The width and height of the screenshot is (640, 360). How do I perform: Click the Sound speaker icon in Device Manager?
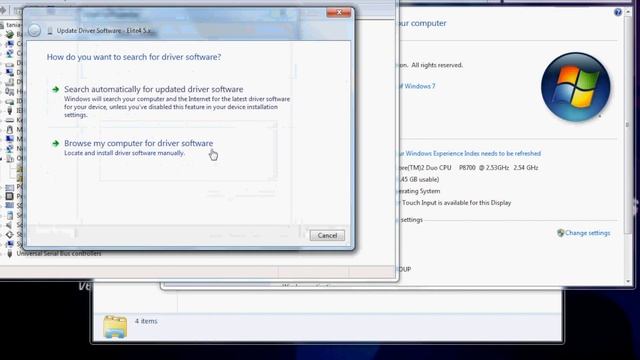[9, 225]
